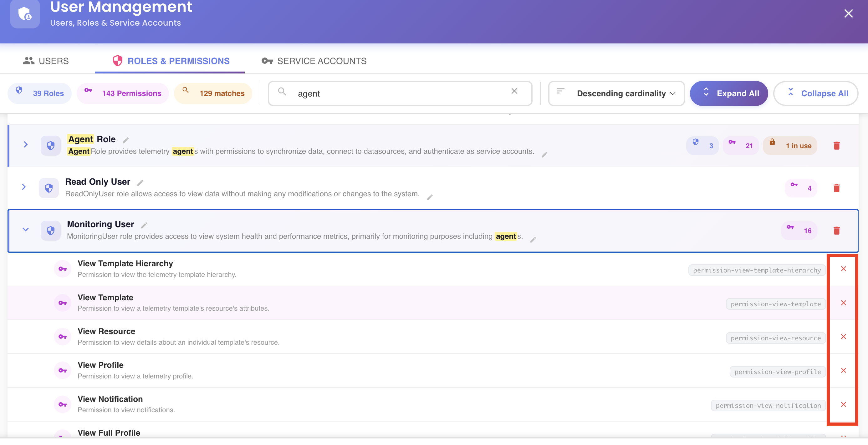The height and width of the screenshot is (445, 868).
Task: Expand the Agent Role row
Action: pos(26,144)
